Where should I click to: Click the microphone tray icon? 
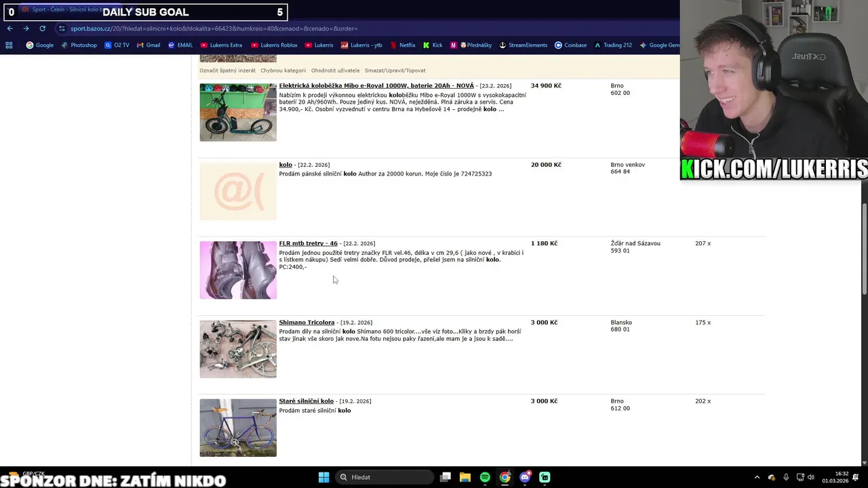[x=786, y=477]
